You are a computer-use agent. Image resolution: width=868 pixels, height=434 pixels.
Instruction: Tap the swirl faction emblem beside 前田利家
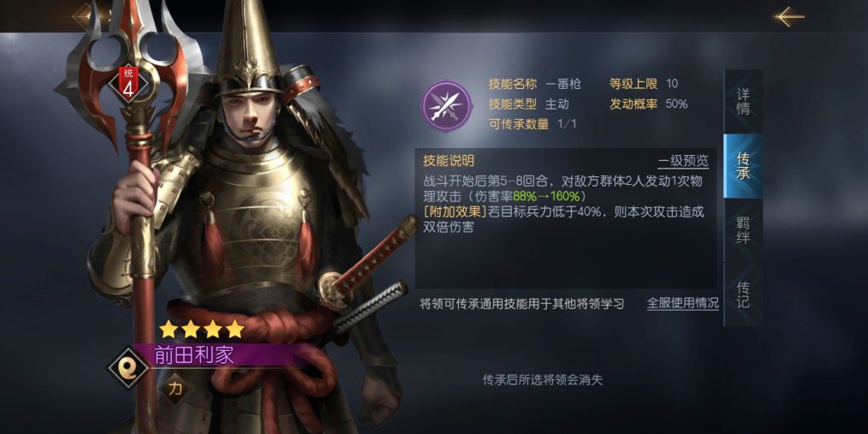pyautogui.click(x=128, y=366)
